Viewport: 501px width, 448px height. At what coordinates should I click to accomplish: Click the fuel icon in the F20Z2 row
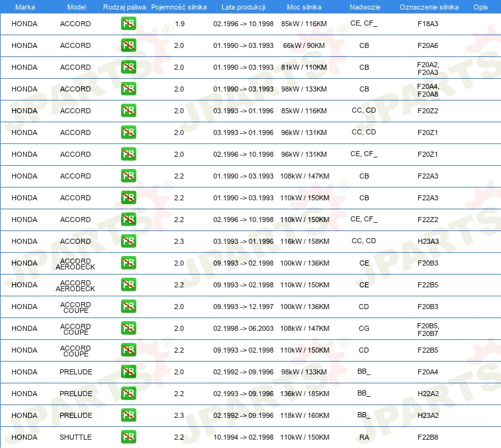(128, 111)
